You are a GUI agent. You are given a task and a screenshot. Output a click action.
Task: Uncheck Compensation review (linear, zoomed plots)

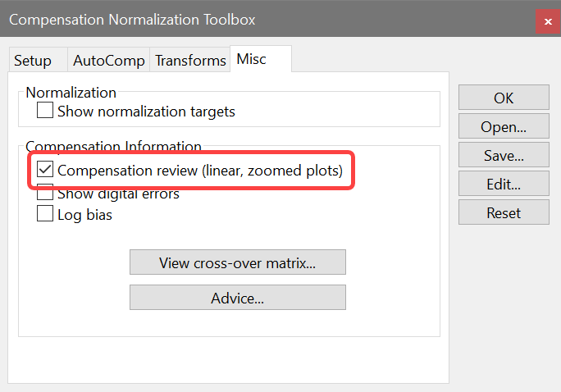pyautogui.click(x=45, y=171)
